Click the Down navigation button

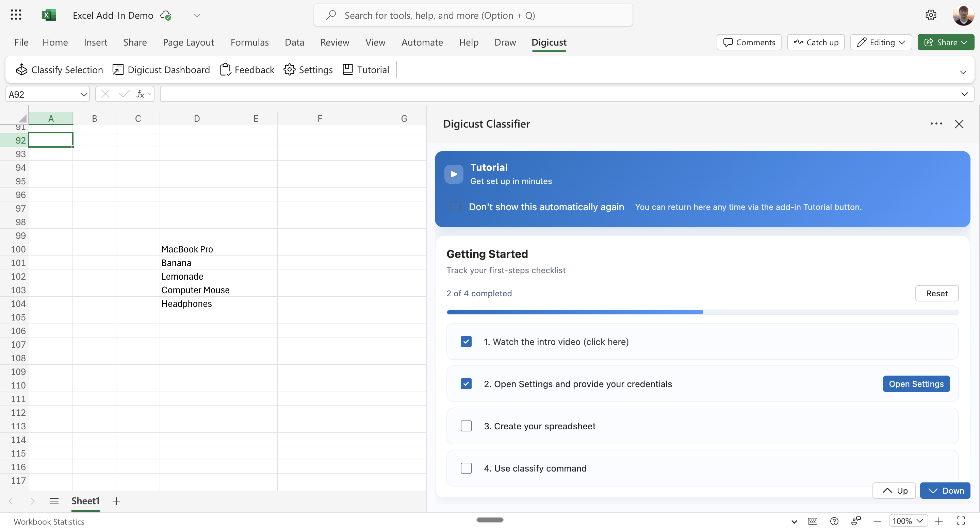945,491
